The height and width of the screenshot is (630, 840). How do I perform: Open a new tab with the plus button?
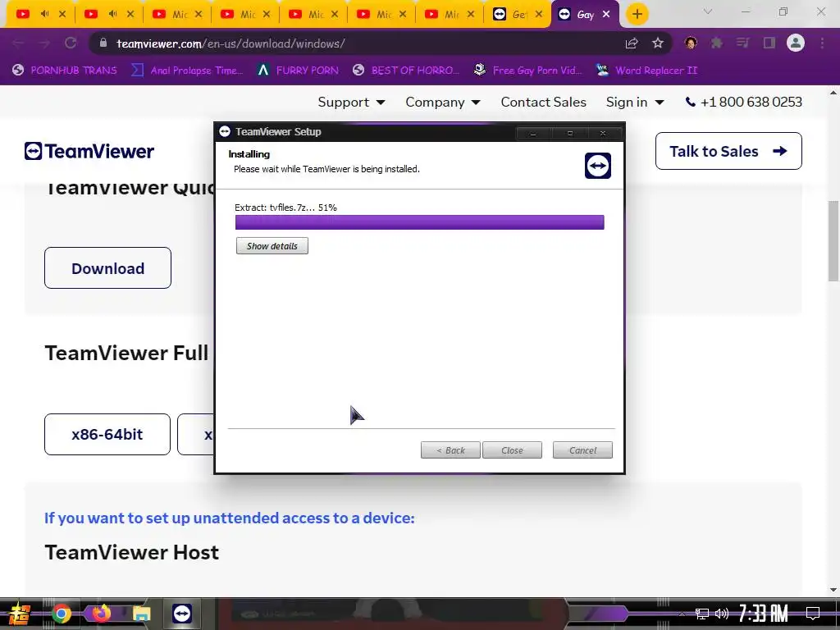tap(637, 15)
